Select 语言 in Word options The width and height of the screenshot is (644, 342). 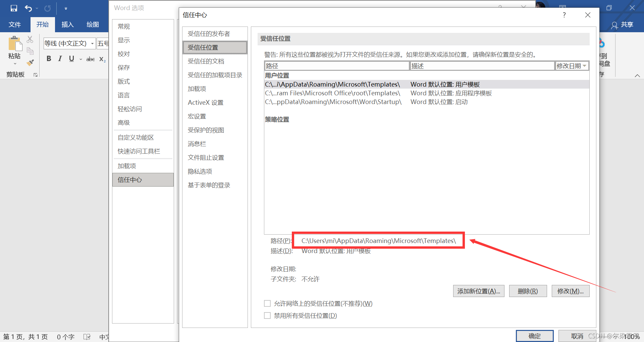(x=143, y=95)
